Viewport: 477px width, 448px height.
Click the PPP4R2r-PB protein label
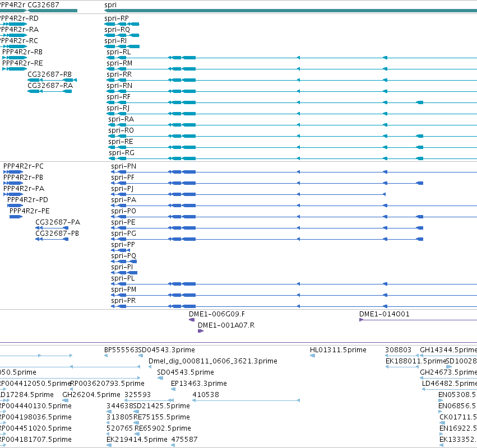point(23,178)
